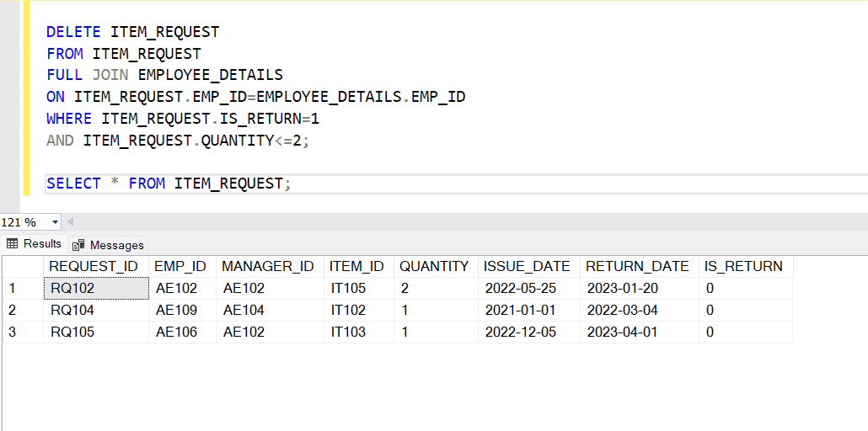The image size is (868, 431).
Task: Click the RQ102 cell
Action: click(96, 288)
